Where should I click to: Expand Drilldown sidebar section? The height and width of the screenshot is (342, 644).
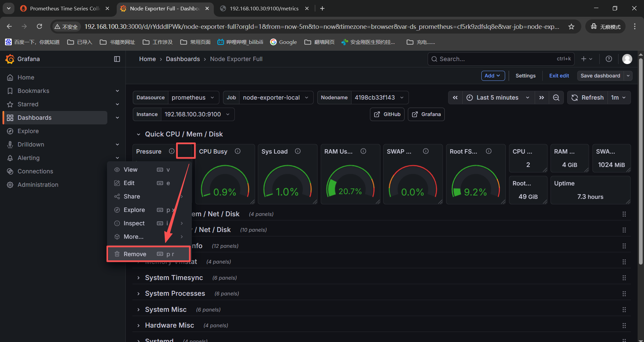117,145
